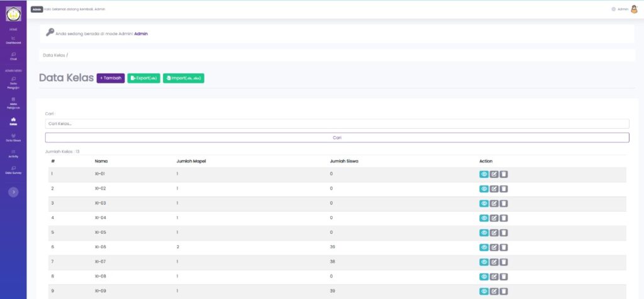Open Data Siswa sidebar menu
644x299 pixels.
coord(13,138)
